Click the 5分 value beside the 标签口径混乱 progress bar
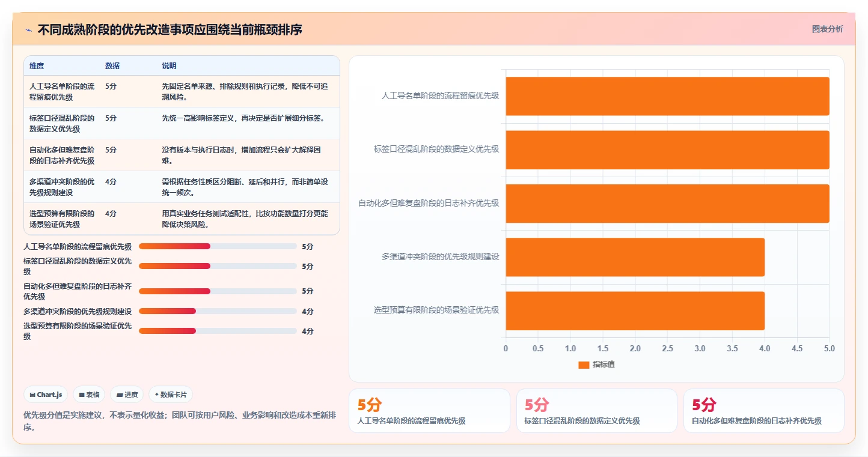This screenshot has height=457, width=868. 308,266
